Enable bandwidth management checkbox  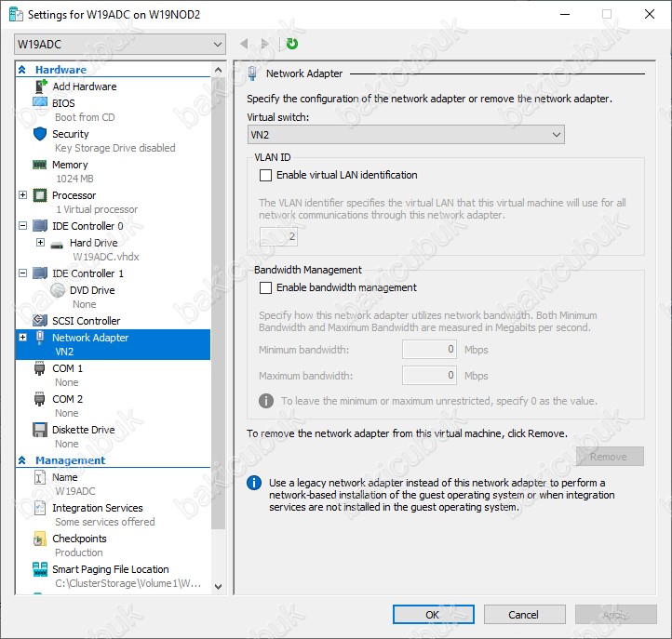(x=265, y=287)
